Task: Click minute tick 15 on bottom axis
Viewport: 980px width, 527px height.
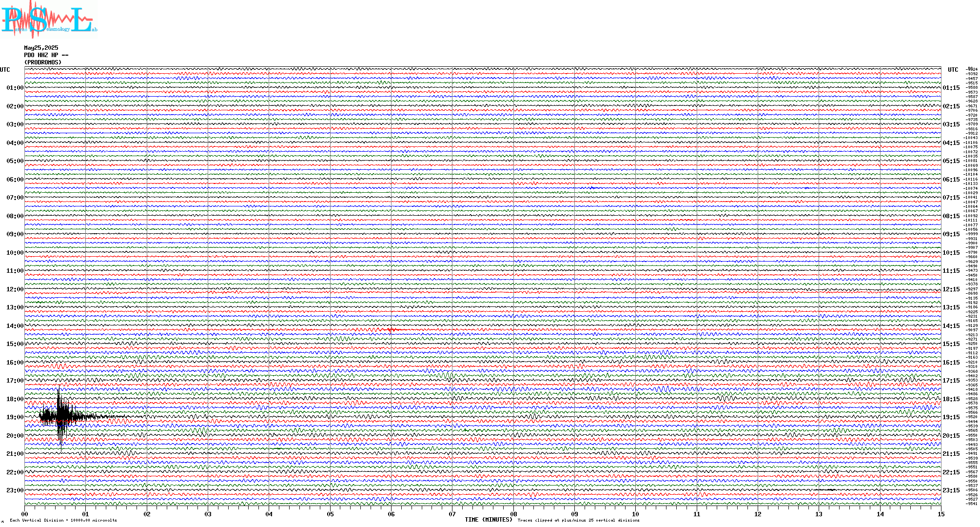Action: tap(941, 514)
